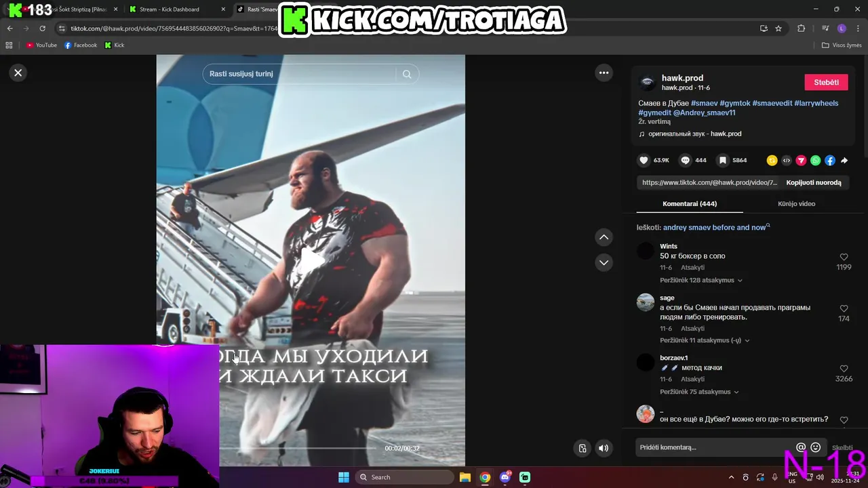Click 'Kopijuoti nuorodą' copy link button
This screenshot has width=868, height=488.
pos(813,182)
